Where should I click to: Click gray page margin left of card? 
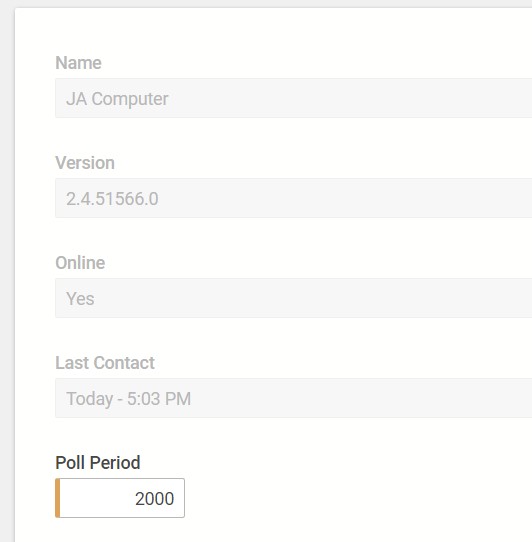pos(7,277)
